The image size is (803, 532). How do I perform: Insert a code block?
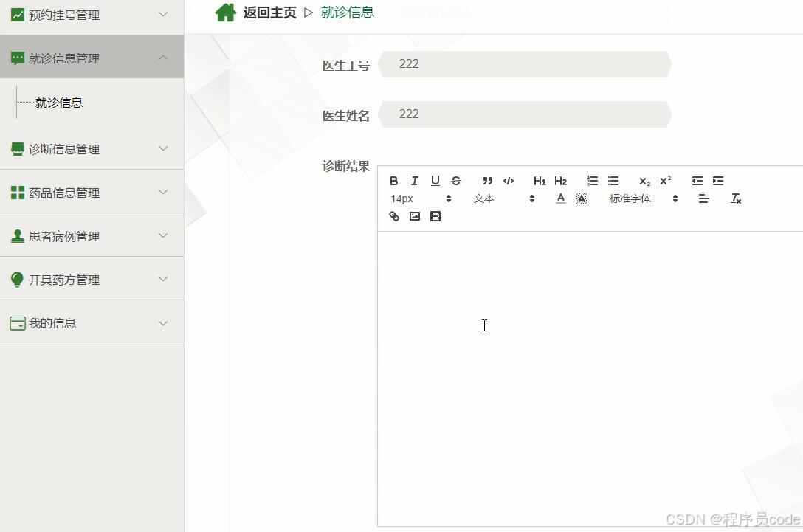(509, 181)
